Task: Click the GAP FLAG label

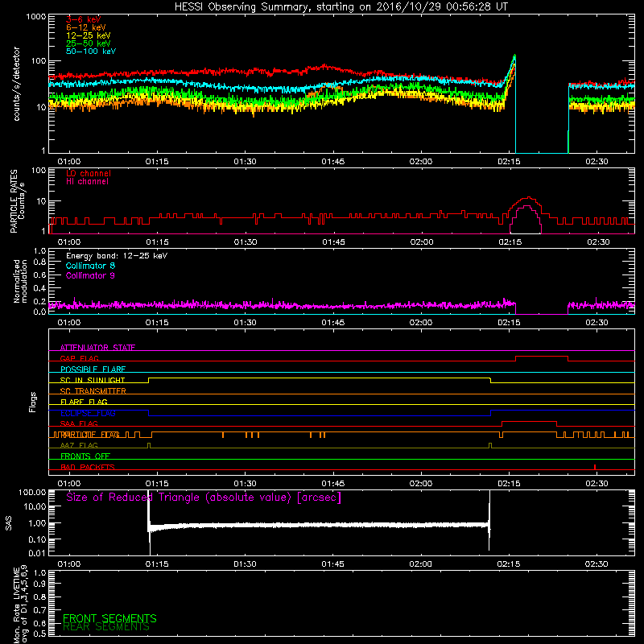Action: (79, 358)
